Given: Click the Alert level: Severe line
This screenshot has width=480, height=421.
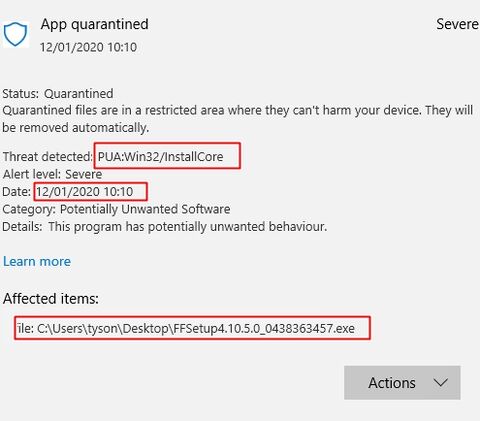Looking at the screenshot, I should pyautogui.click(x=52, y=174).
